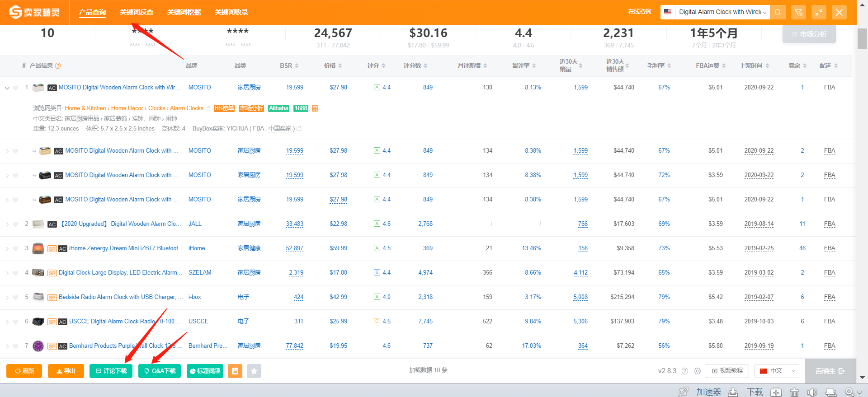
Task: Collapse expanded details of row 1 MOSITO
Action: pos(7,88)
